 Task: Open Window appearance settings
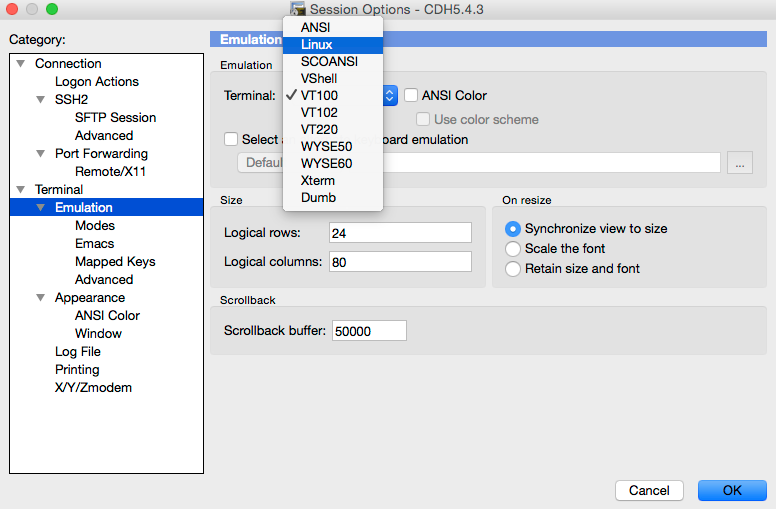point(98,334)
